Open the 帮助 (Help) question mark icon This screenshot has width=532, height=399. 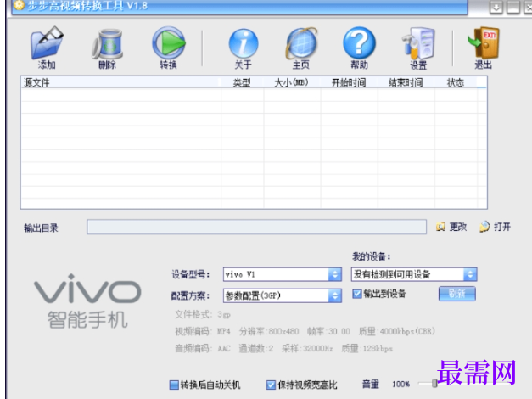[359, 43]
